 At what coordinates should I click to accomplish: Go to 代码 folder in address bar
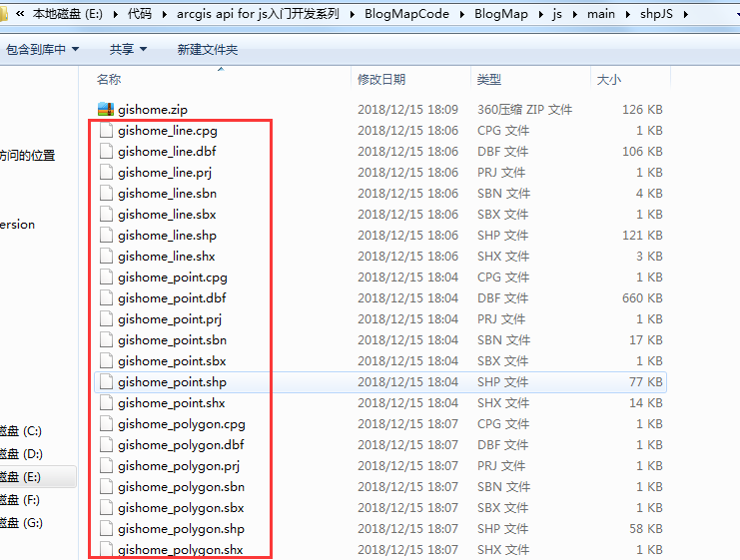[140, 14]
